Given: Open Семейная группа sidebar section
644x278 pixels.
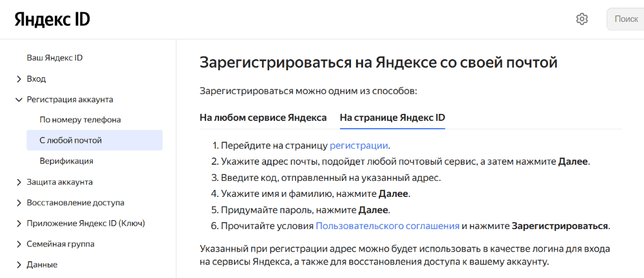Looking at the screenshot, I should (61, 245).
